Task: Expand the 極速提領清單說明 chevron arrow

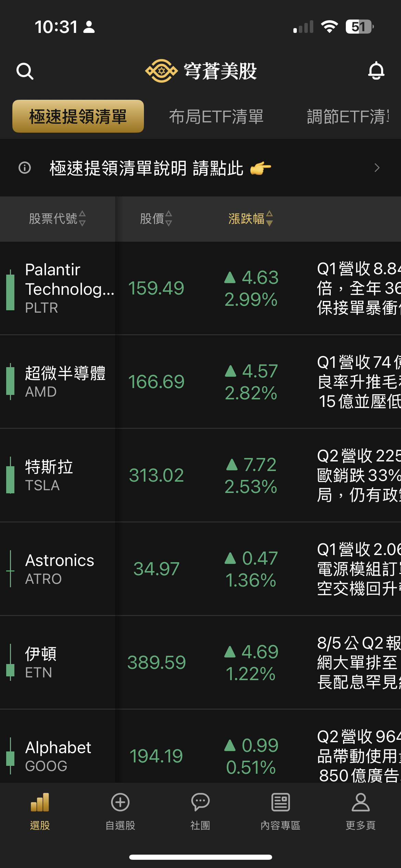Action: 377,168
